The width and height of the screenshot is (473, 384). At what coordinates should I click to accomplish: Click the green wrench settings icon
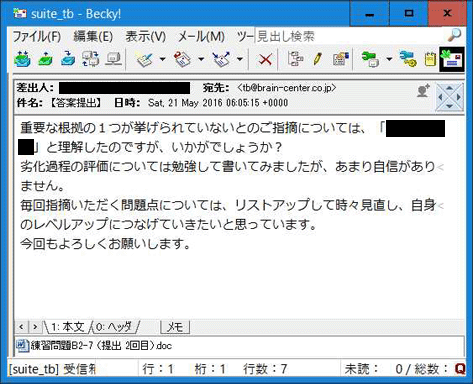click(370, 59)
